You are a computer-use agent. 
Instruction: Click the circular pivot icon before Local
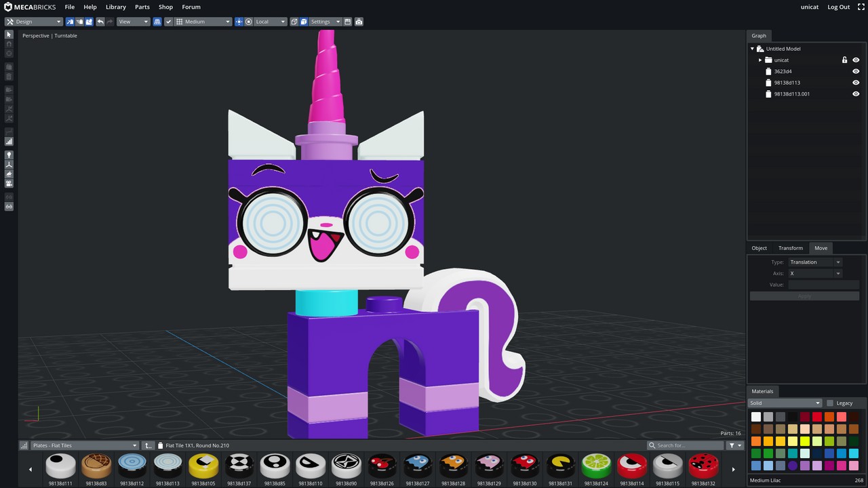tap(249, 22)
